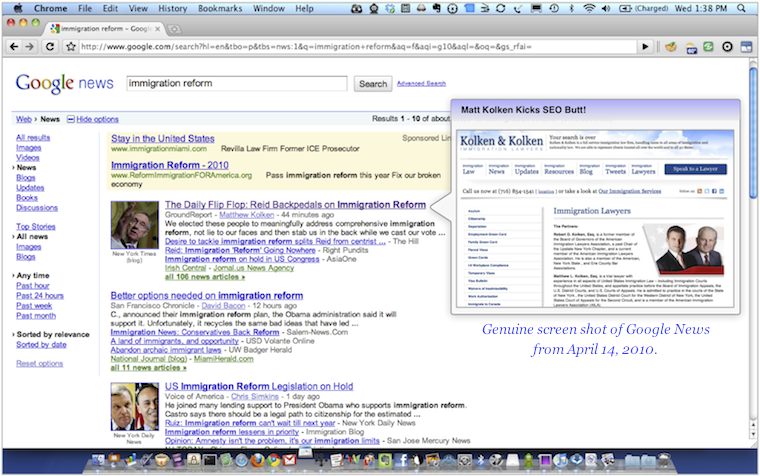Click the Wi-Fi status icon in menu bar

[589, 8]
